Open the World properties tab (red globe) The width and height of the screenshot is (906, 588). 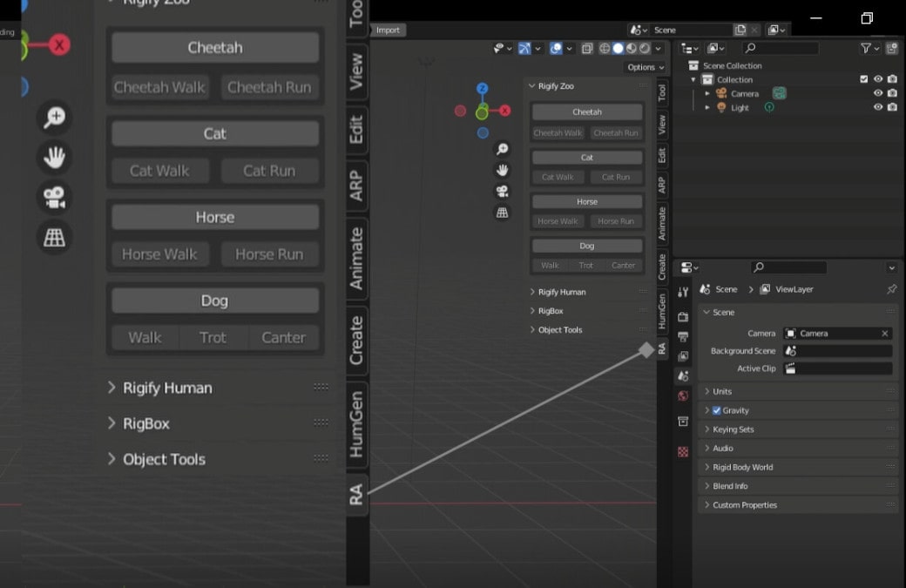[683, 396]
